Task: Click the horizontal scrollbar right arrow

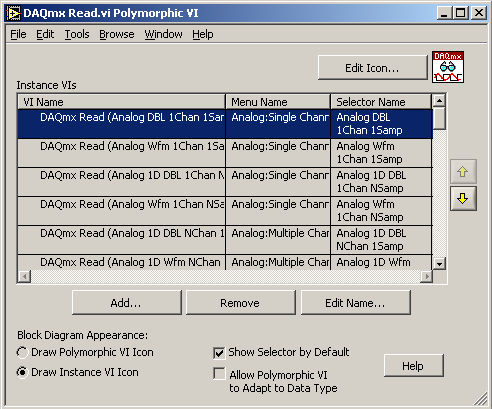Action: (x=426, y=276)
